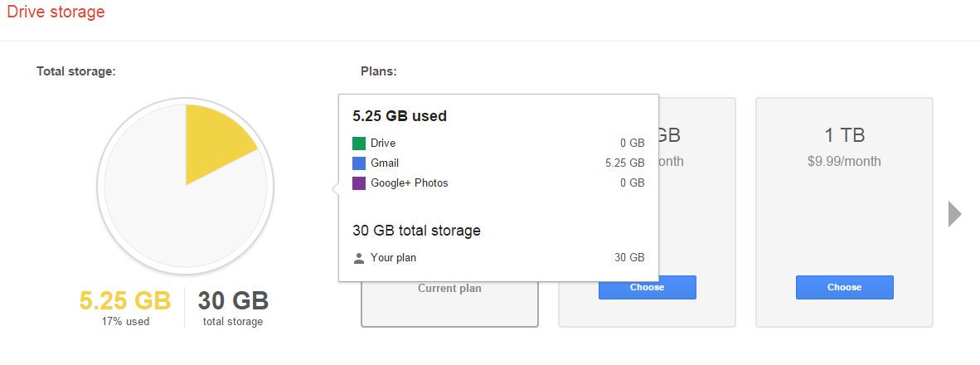Click the 17% used label

125,321
